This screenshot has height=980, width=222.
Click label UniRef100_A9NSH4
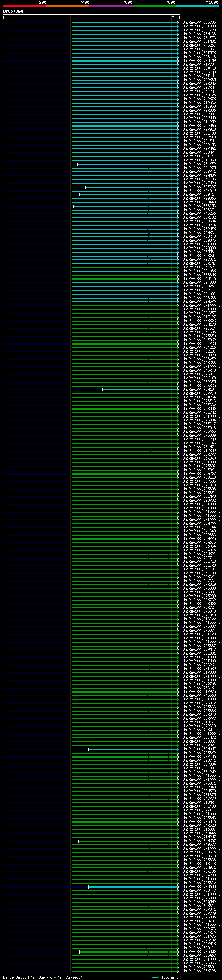pos(199,221)
